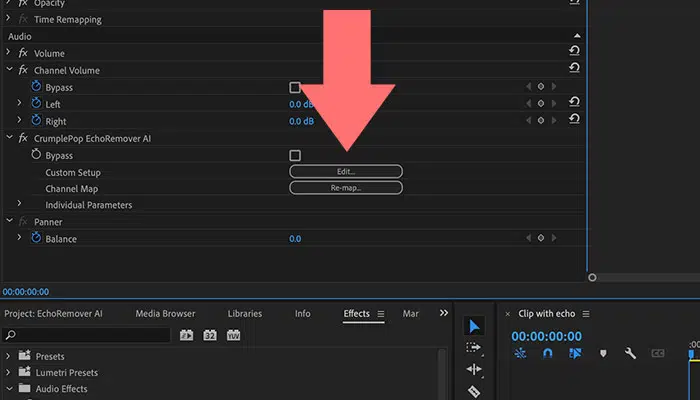Toggle animation stopwatch for Right

point(36,120)
